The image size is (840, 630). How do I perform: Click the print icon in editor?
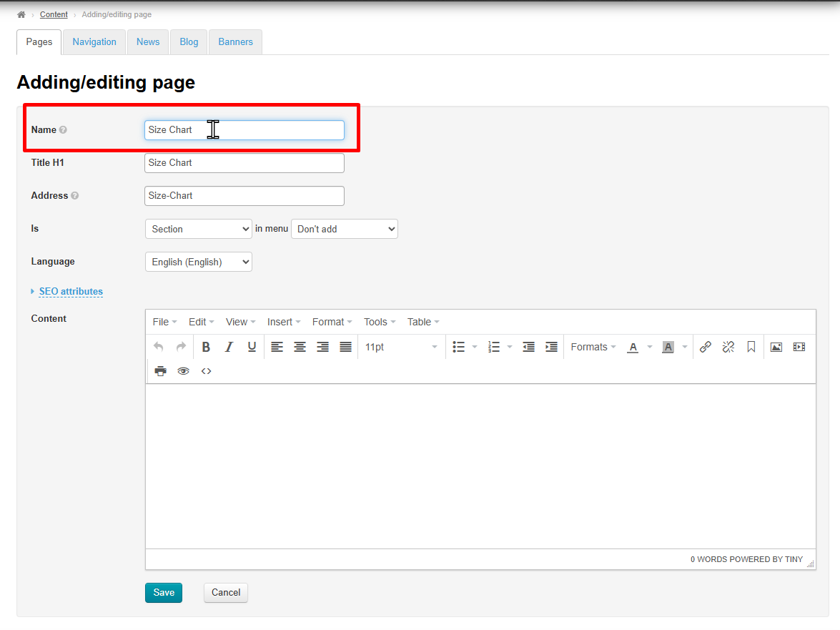click(x=160, y=371)
